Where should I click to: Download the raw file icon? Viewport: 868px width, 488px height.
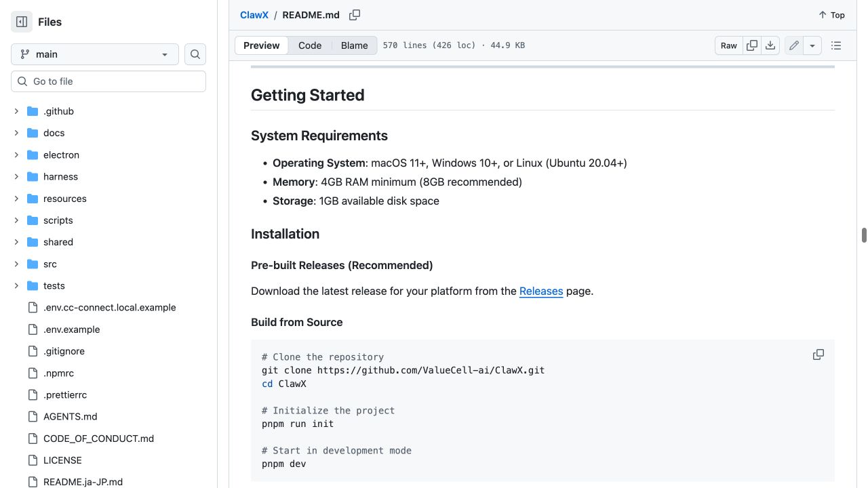coord(770,45)
